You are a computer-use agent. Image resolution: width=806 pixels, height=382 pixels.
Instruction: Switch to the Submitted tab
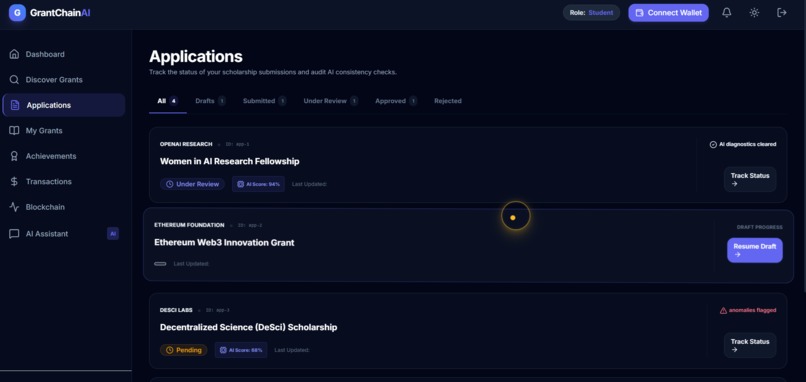coord(265,101)
